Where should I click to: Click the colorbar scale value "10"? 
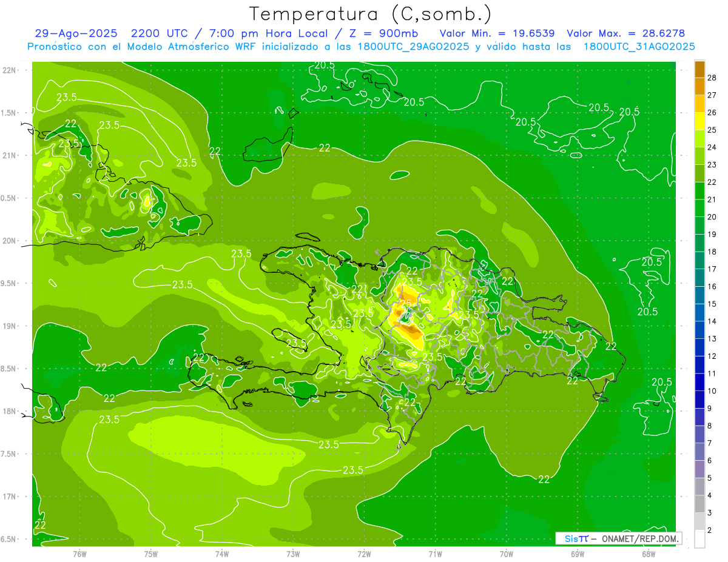pyautogui.click(x=712, y=391)
